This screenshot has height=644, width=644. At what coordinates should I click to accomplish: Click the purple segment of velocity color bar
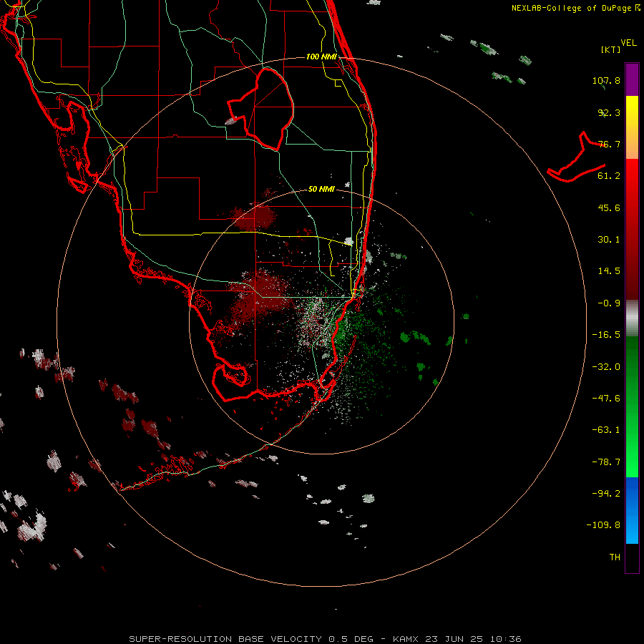tap(632, 79)
